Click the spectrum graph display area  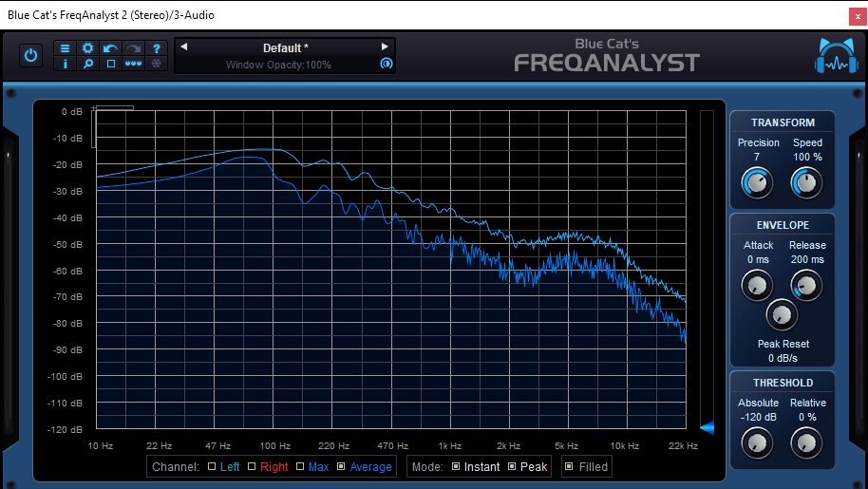[x=391, y=270]
